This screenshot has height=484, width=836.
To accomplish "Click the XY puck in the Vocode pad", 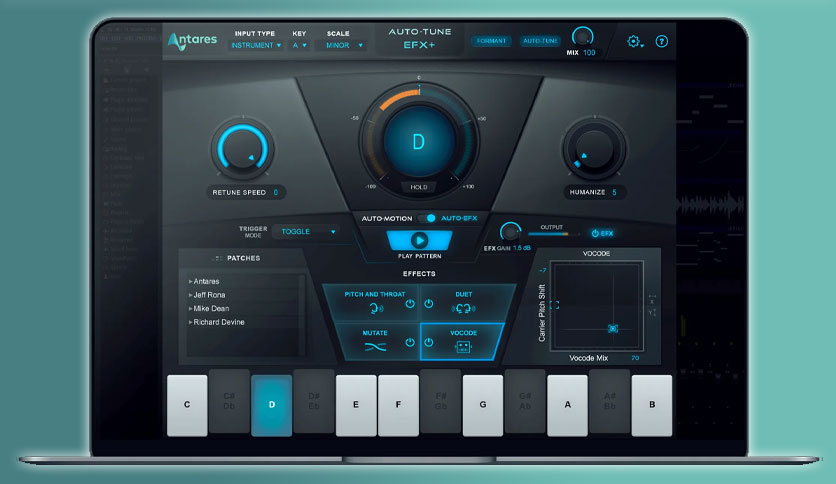I will 613,328.
